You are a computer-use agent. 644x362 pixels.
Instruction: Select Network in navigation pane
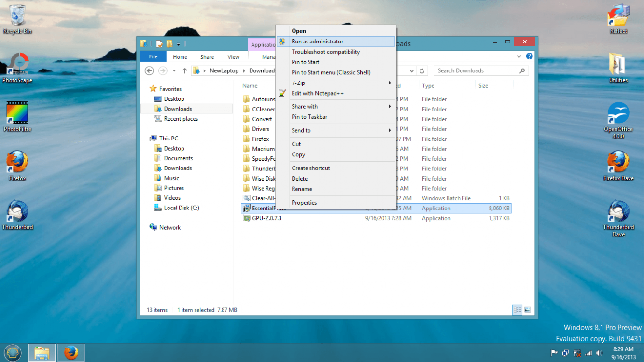tap(165, 227)
